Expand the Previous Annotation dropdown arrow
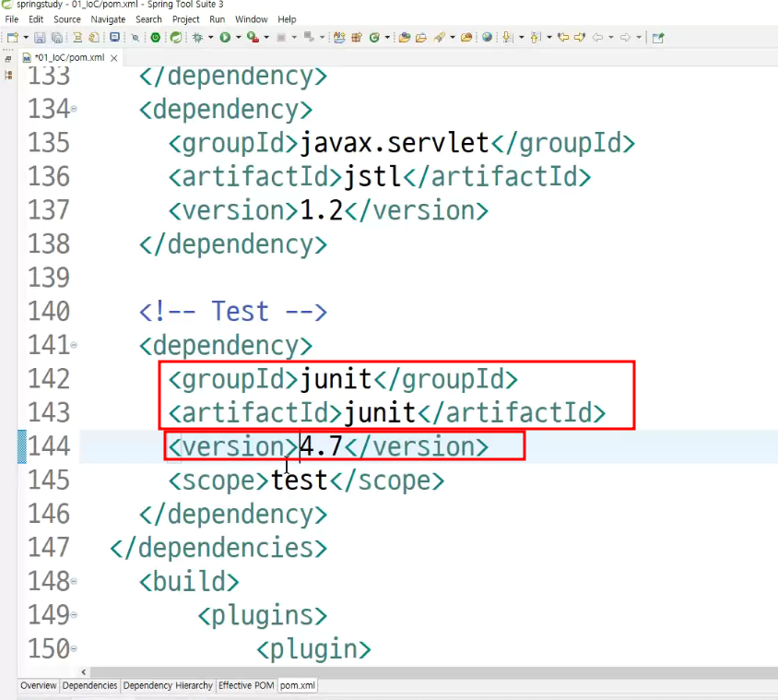Viewport: 778px width, 700px height. click(x=549, y=38)
